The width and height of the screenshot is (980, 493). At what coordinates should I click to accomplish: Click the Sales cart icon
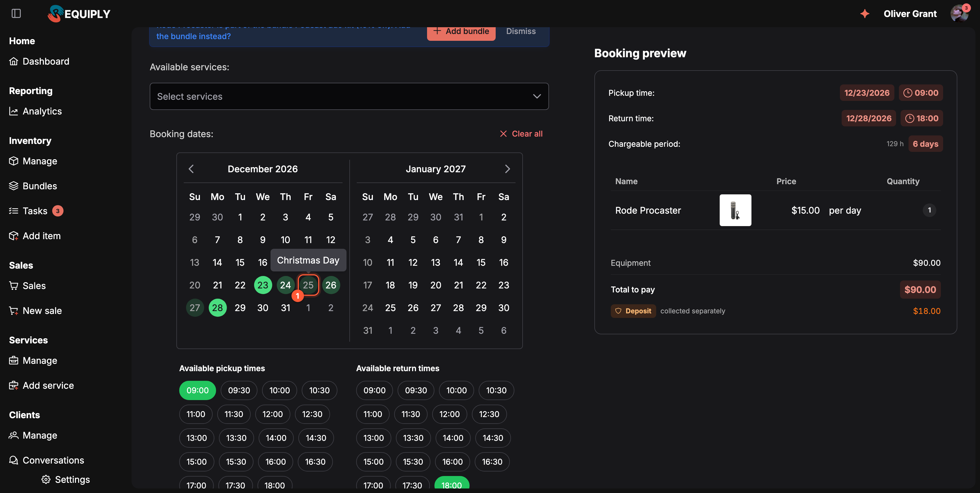[14, 286]
